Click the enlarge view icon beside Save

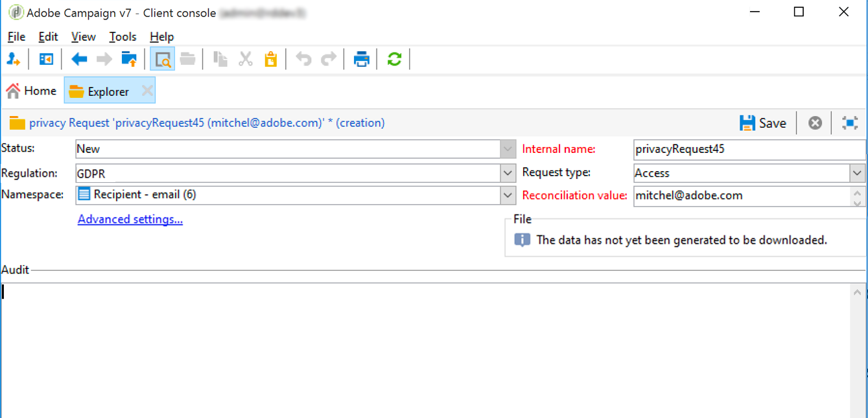[850, 122]
